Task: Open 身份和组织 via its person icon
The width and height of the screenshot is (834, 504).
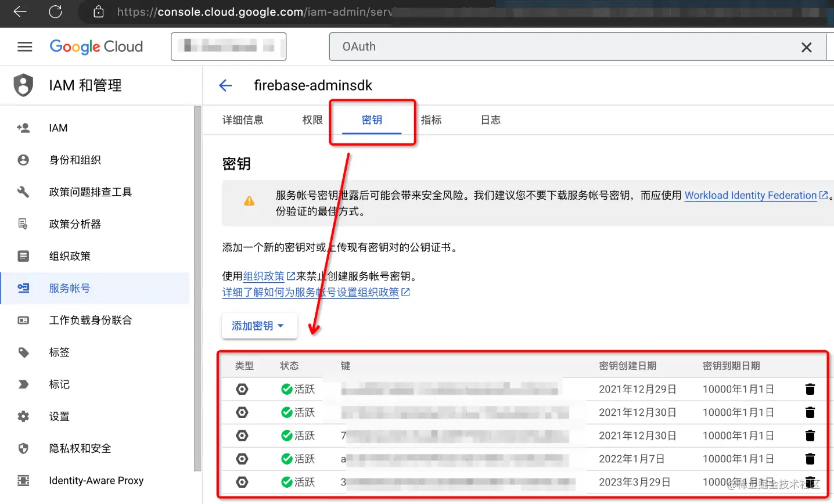Action: point(23,160)
